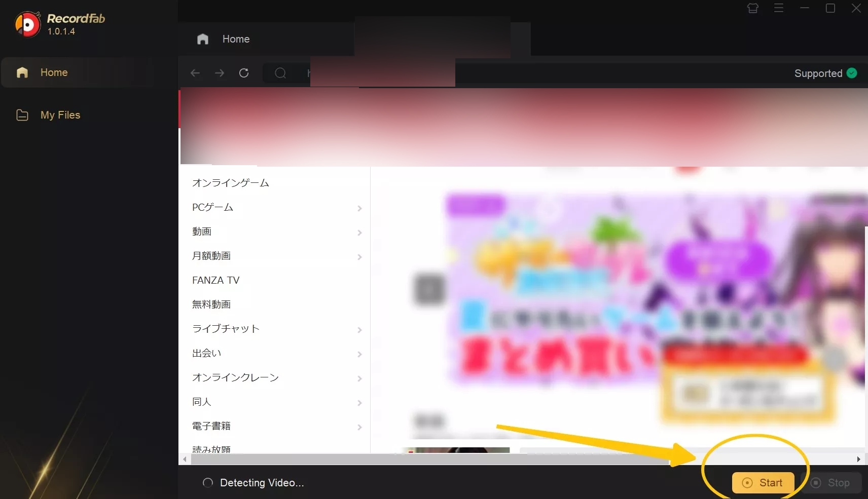Go back with the left arrow

pos(195,73)
